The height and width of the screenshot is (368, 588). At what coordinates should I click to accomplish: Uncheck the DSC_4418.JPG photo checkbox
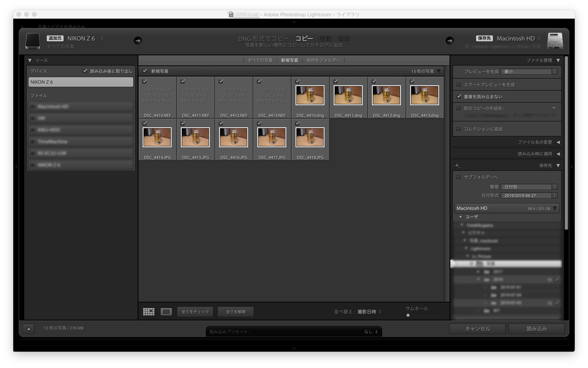[x=298, y=123]
